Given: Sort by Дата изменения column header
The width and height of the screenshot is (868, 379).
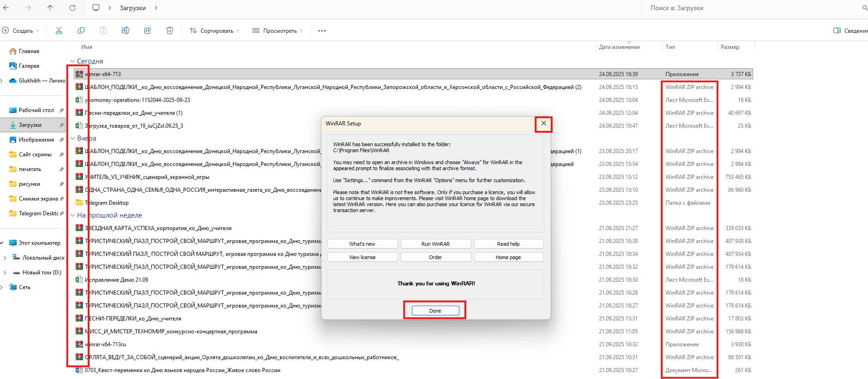Looking at the screenshot, I should (x=619, y=47).
